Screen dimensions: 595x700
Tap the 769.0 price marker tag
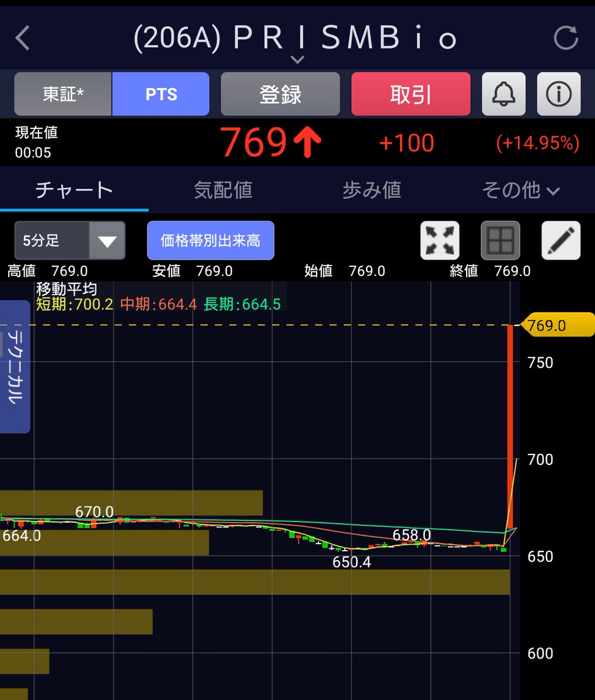(559, 325)
